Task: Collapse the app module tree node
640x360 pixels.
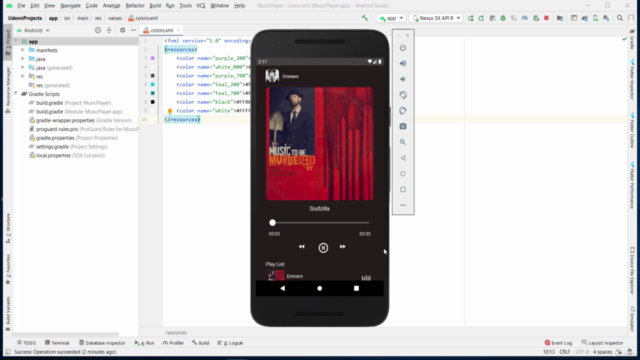Action: [x=16, y=41]
